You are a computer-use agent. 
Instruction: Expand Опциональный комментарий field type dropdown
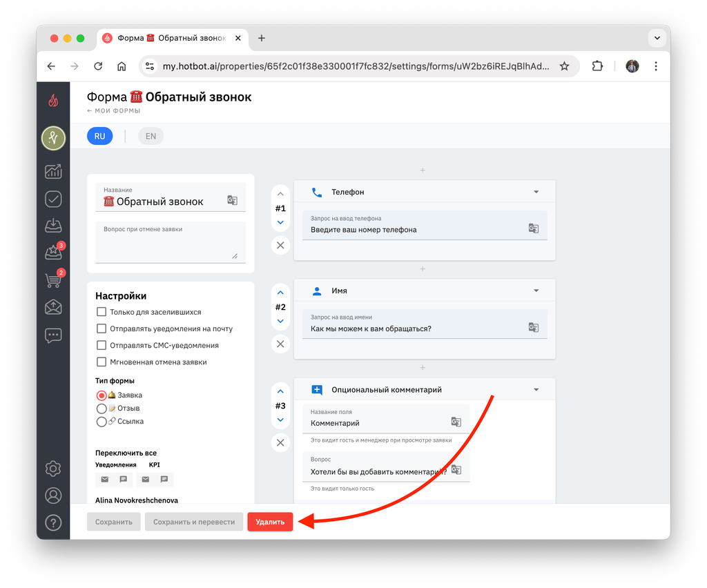click(x=536, y=389)
